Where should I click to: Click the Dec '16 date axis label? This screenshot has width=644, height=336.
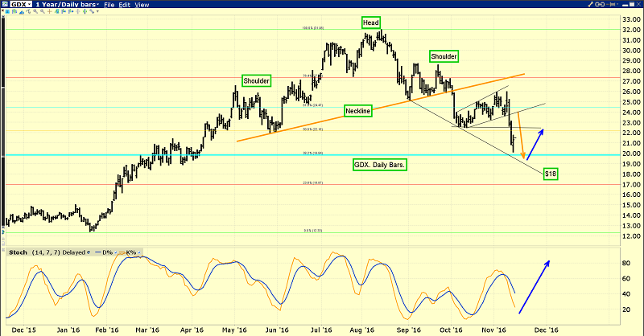coord(547,330)
